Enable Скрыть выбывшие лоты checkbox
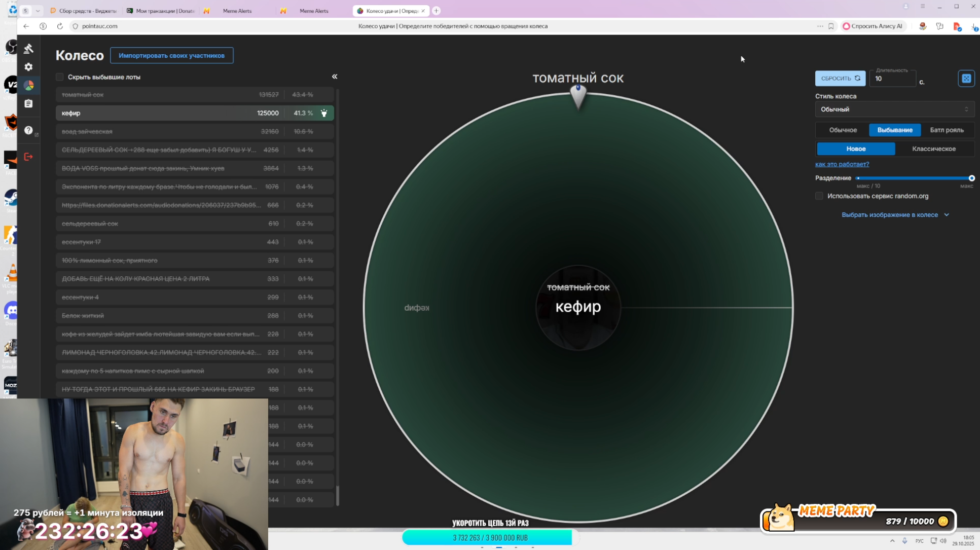This screenshot has width=980, height=550. point(60,77)
